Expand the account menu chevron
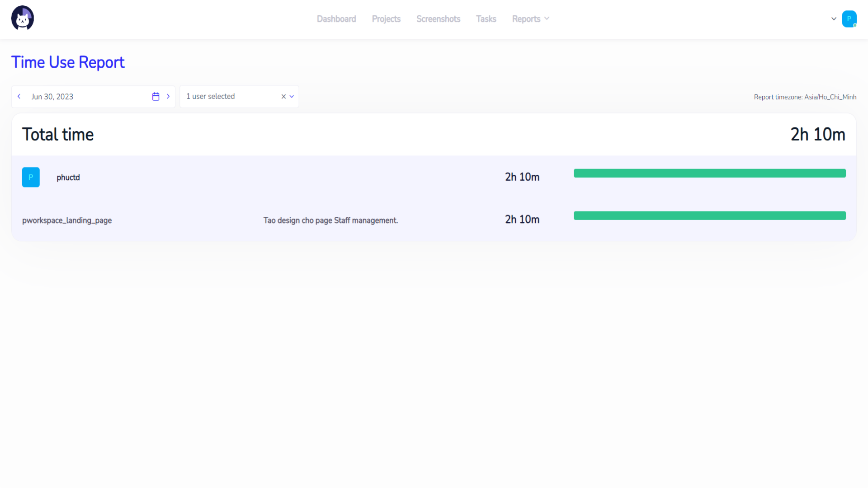 [x=834, y=19]
